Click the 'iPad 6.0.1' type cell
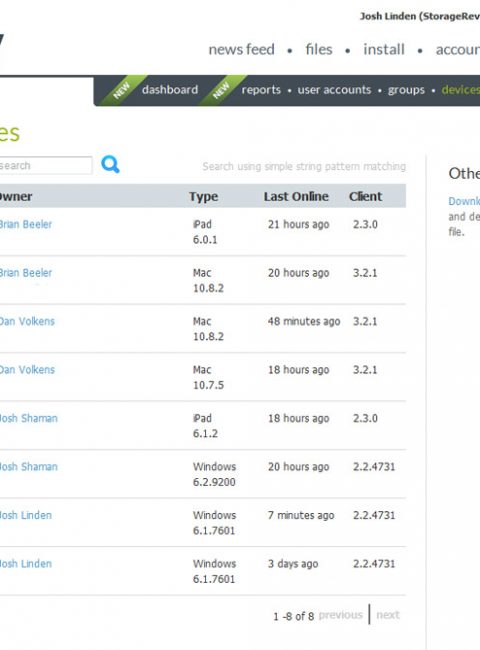The width and height of the screenshot is (480, 650). click(x=205, y=232)
